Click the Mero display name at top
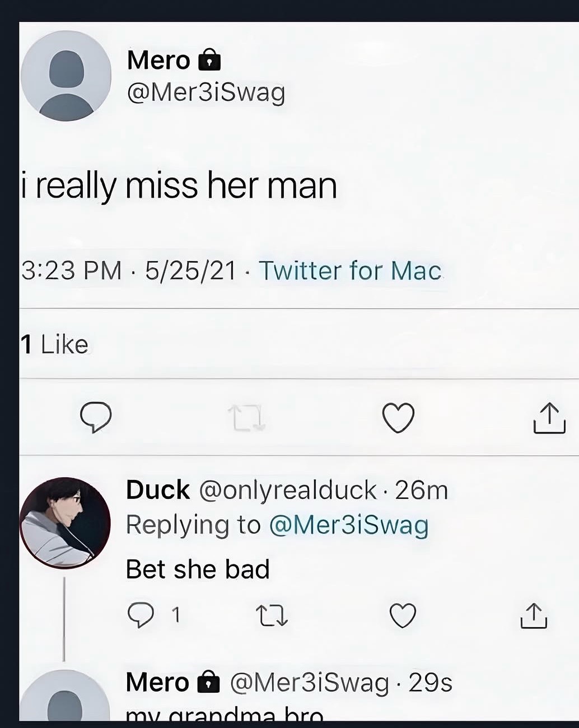 (158, 60)
